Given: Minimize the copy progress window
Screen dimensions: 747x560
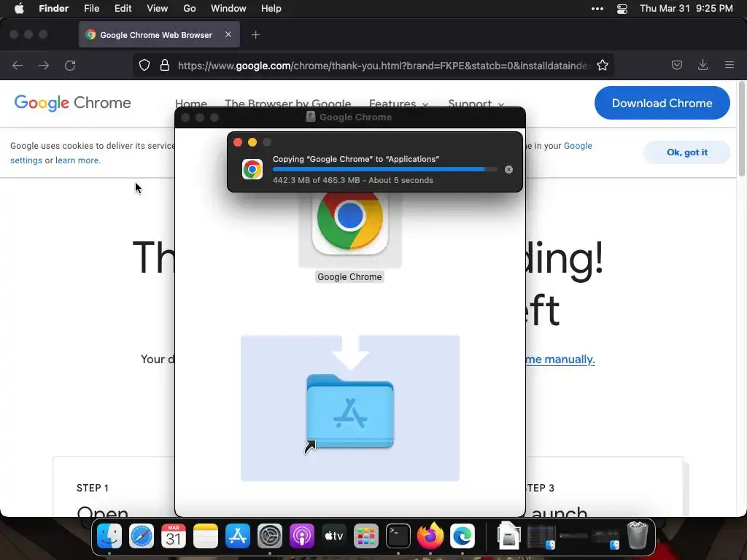Looking at the screenshot, I should [x=252, y=142].
